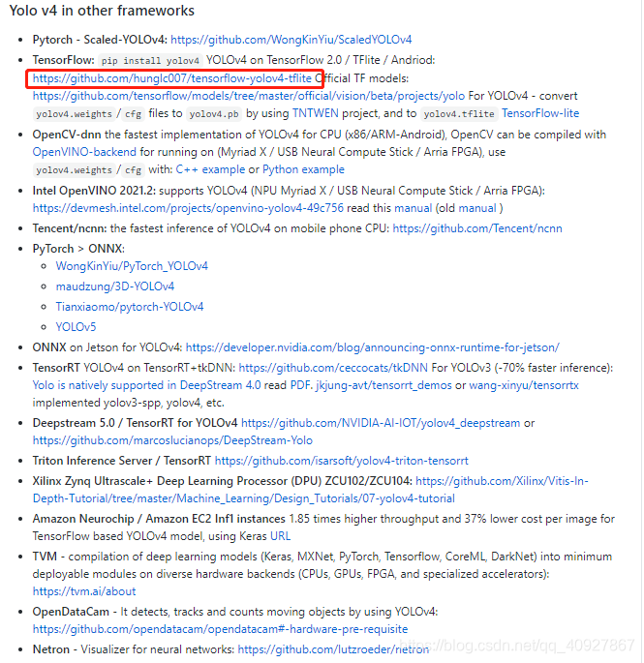Click the 'Tencent/ncnn:' bold text

coord(70,228)
